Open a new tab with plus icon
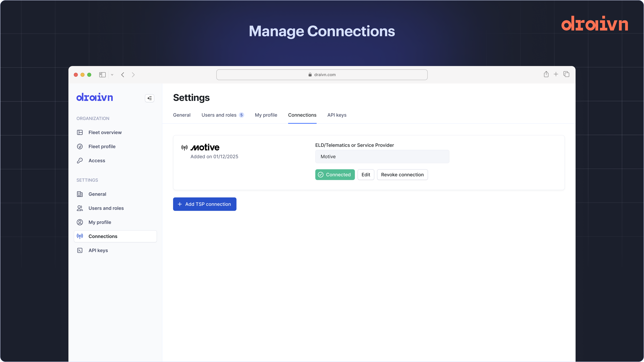Screen dimensions: 644x362 click(556, 74)
